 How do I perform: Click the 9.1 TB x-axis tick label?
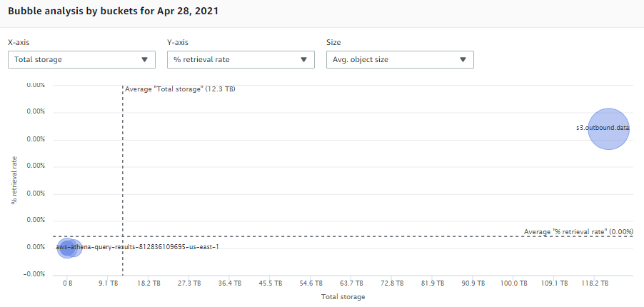tap(108, 283)
